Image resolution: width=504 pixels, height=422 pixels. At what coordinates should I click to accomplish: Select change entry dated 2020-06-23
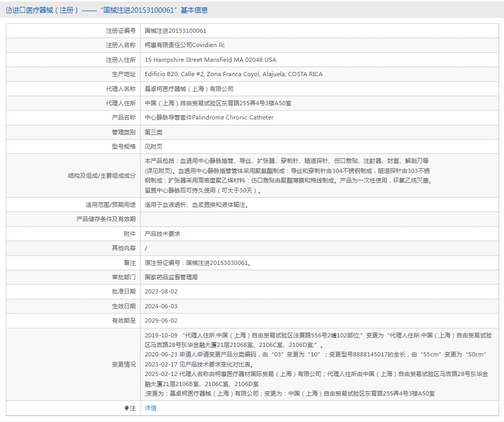click(315, 354)
